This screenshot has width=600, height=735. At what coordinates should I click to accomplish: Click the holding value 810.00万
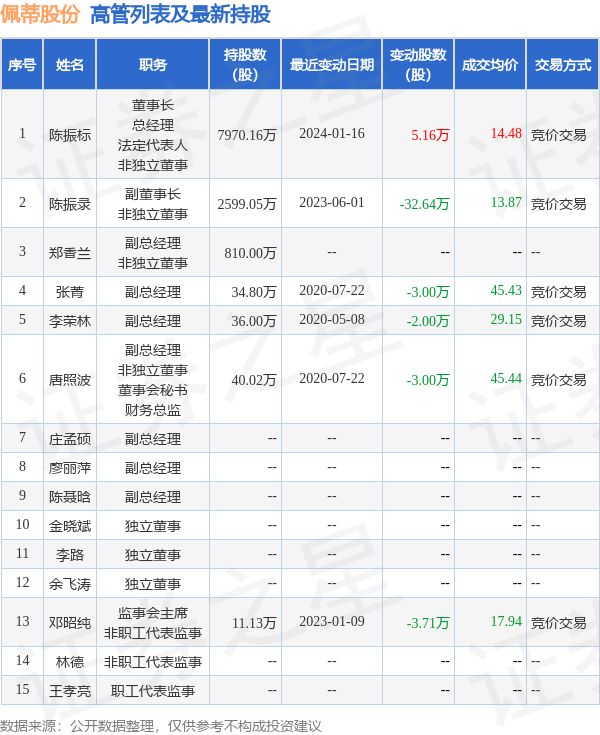coord(250,253)
